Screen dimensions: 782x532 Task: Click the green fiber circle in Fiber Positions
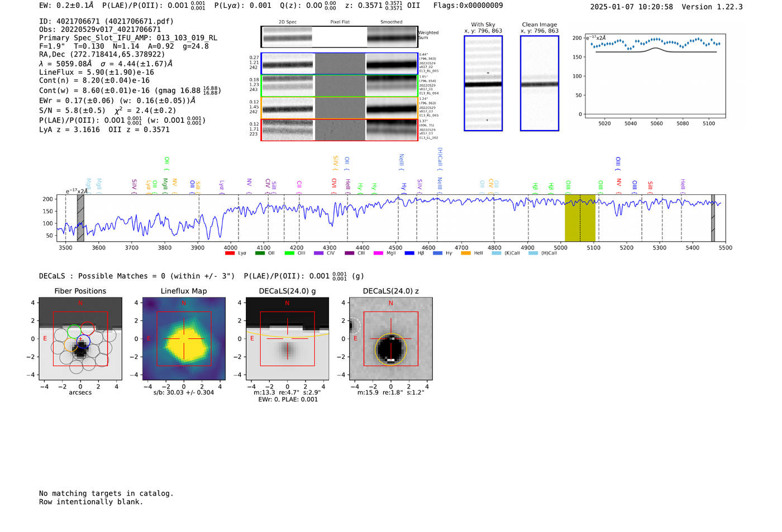74,331
